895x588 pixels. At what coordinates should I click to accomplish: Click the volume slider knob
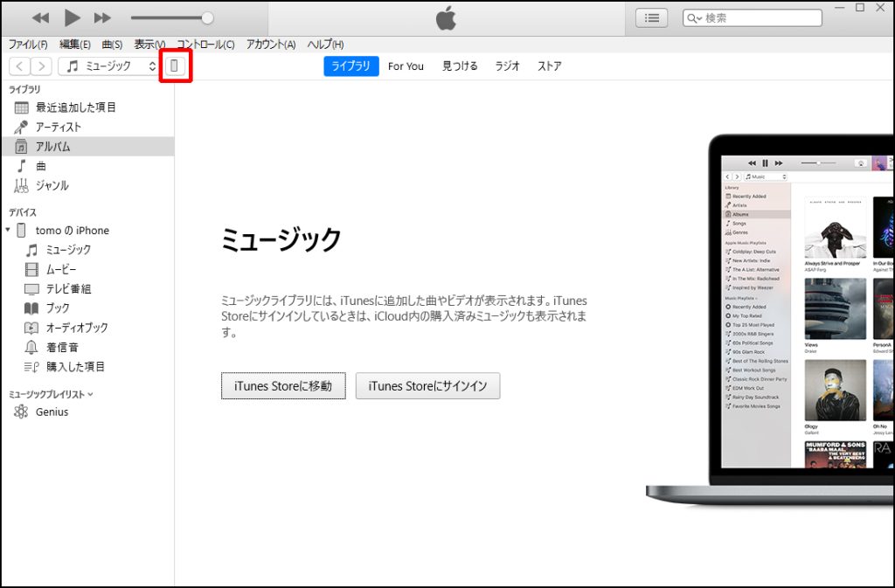pyautogui.click(x=207, y=17)
